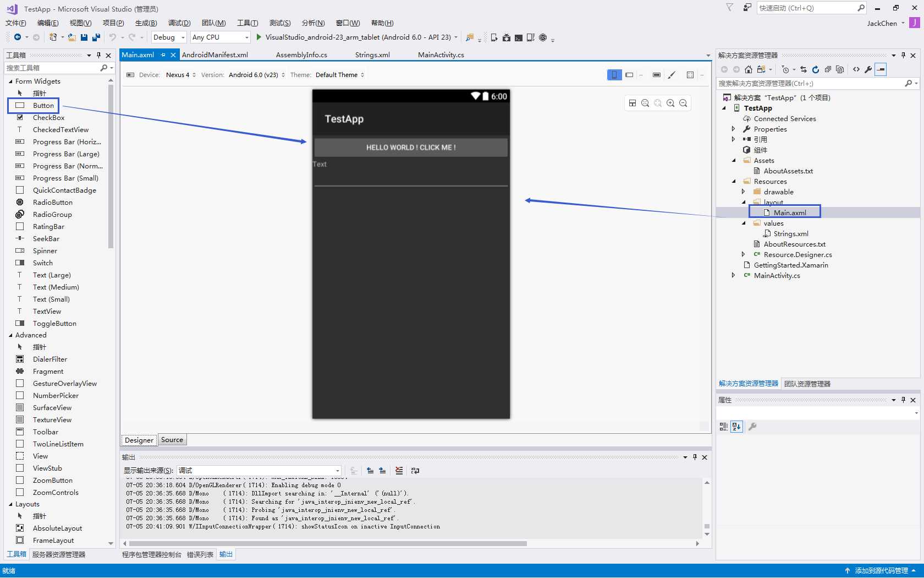Image resolution: width=924 pixels, height=578 pixels.
Task: Click Solution Explorer sync active document icon
Action: tap(804, 69)
